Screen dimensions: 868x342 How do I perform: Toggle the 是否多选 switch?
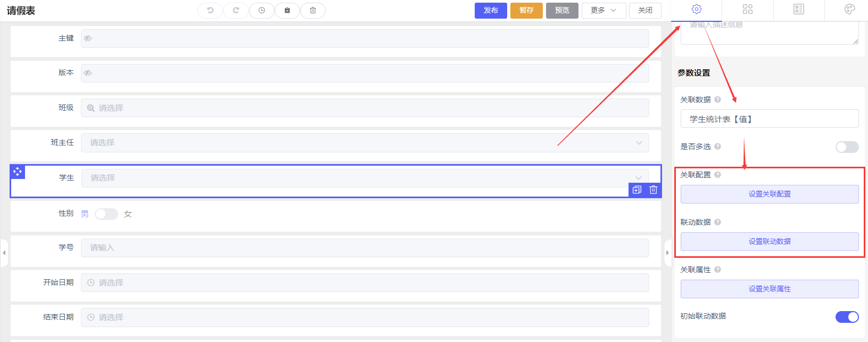pos(847,147)
